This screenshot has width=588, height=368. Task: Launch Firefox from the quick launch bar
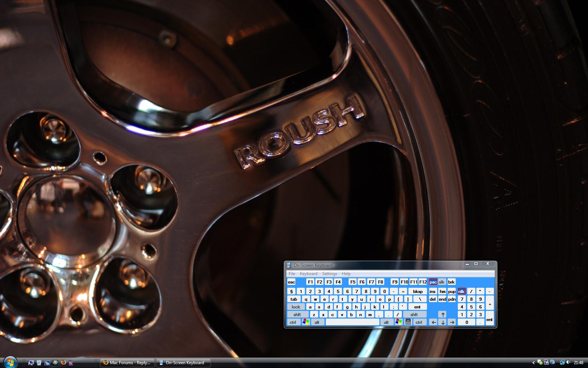coord(63,363)
